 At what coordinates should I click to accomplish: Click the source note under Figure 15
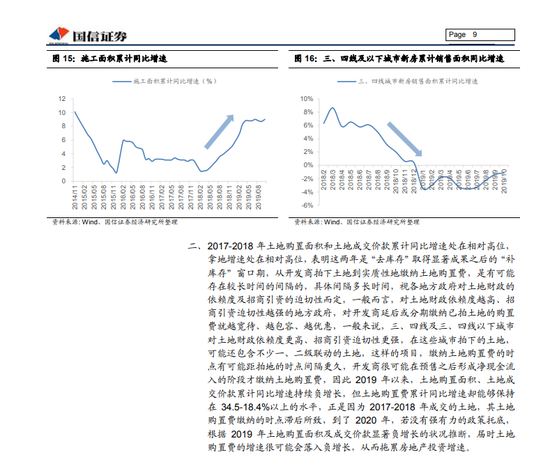coord(115,222)
